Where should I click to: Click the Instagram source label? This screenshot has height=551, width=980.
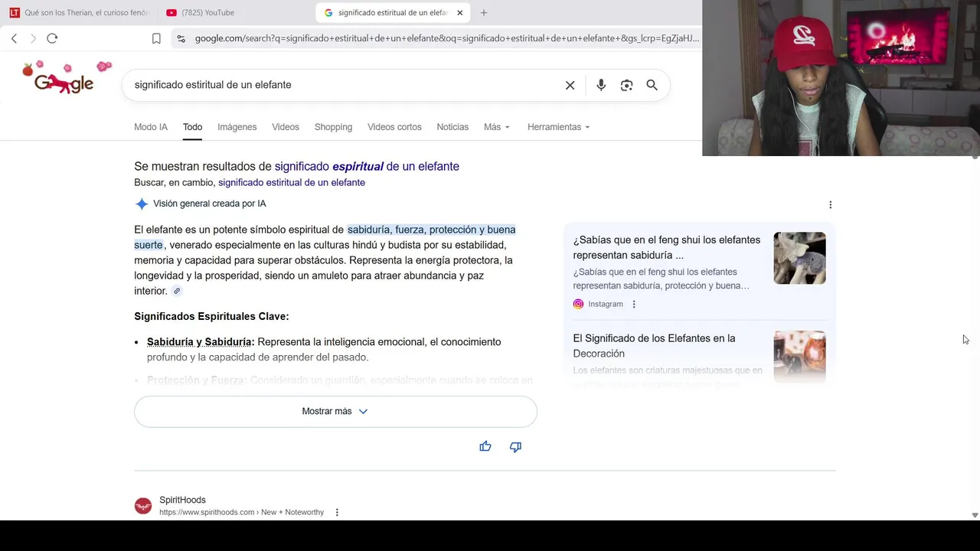(606, 304)
